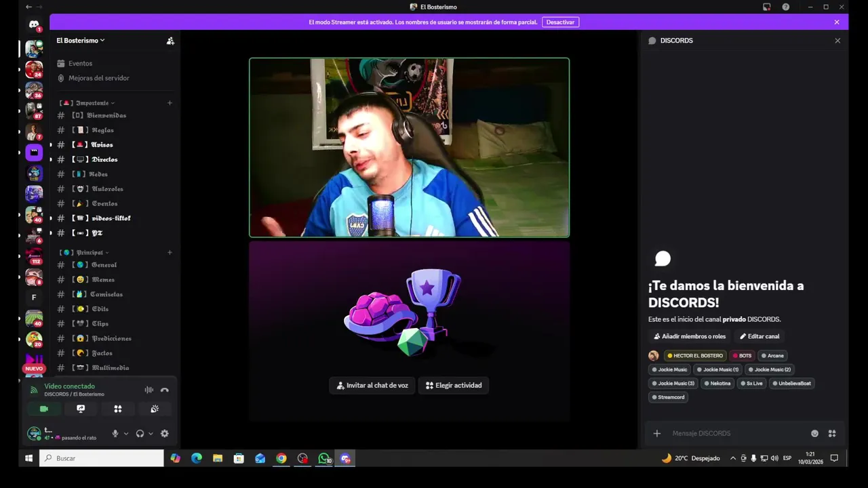The image size is (868, 488).
Task: Click invite people icon beside server name
Action: (170, 41)
